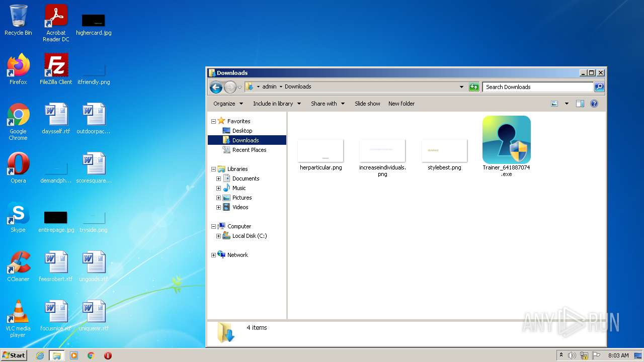Screen dimensions: 644x362
Task: Launch Skype from the desktop
Action: 18,217
